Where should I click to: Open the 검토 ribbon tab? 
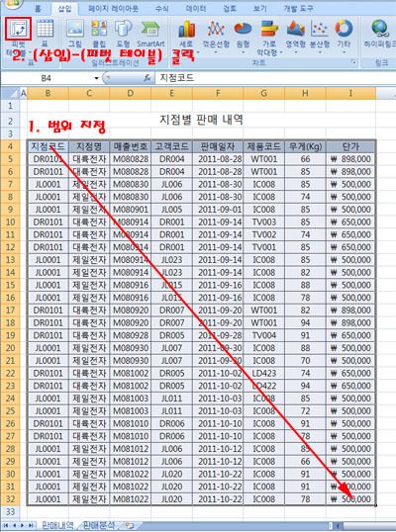230,9
